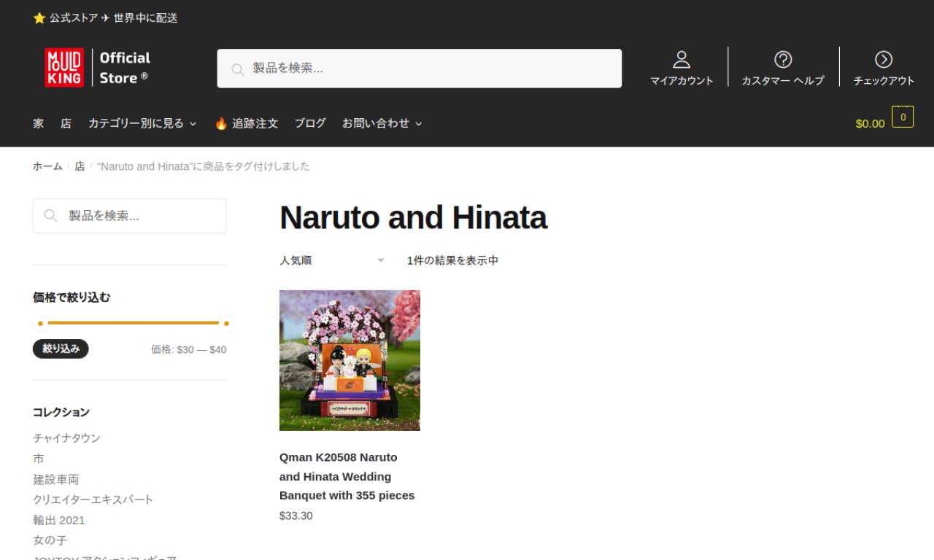Click the 1件の結果を表示中 result count
This screenshot has height=560, width=934.
click(452, 260)
